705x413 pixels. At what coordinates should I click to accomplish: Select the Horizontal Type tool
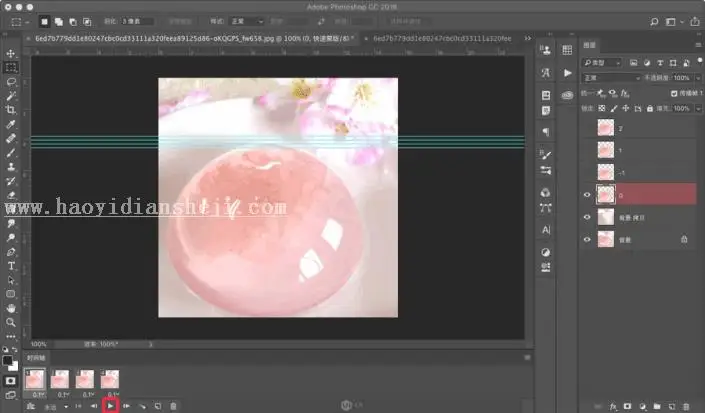11,266
